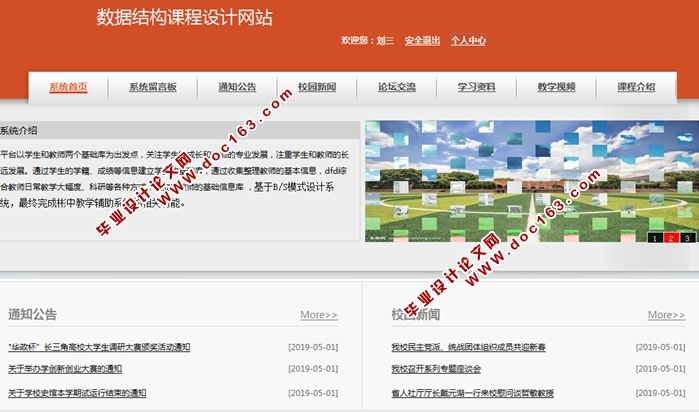Open the 系统首页 home tab
Screen dimensions: 699x412
point(68,87)
